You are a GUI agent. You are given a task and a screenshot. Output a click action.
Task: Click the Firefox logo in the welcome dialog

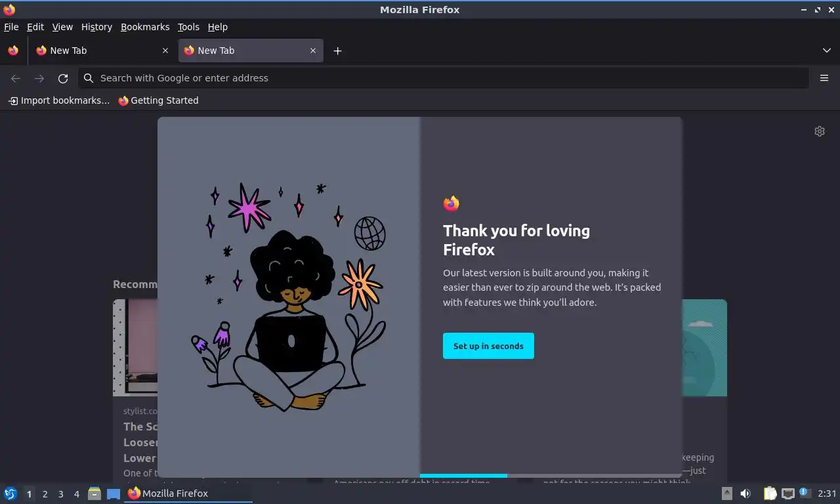451,203
